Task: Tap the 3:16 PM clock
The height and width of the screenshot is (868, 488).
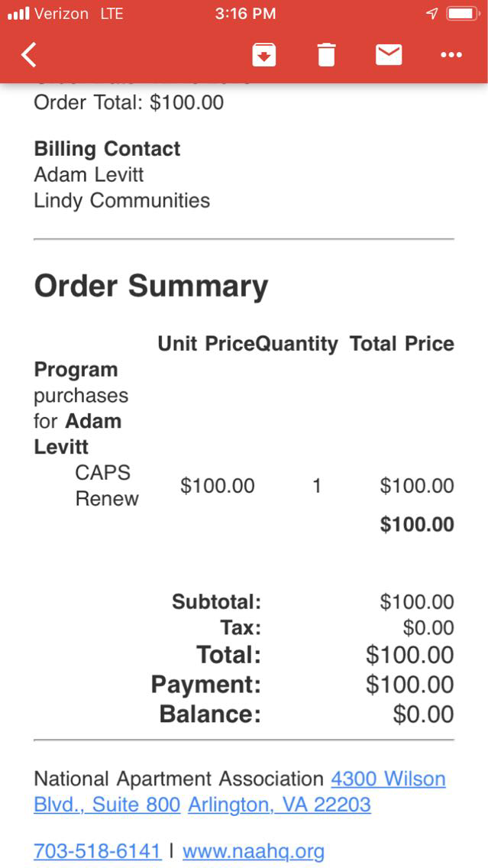Action: pos(244,14)
